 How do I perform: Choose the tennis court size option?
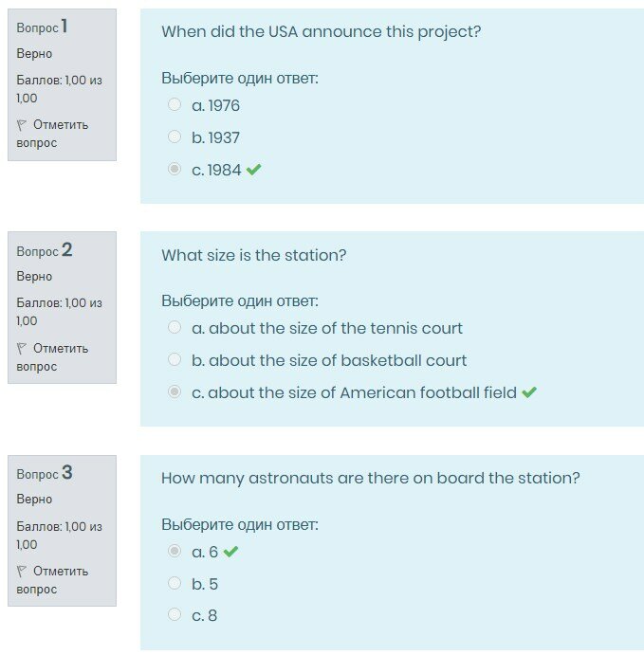pos(175,328)
